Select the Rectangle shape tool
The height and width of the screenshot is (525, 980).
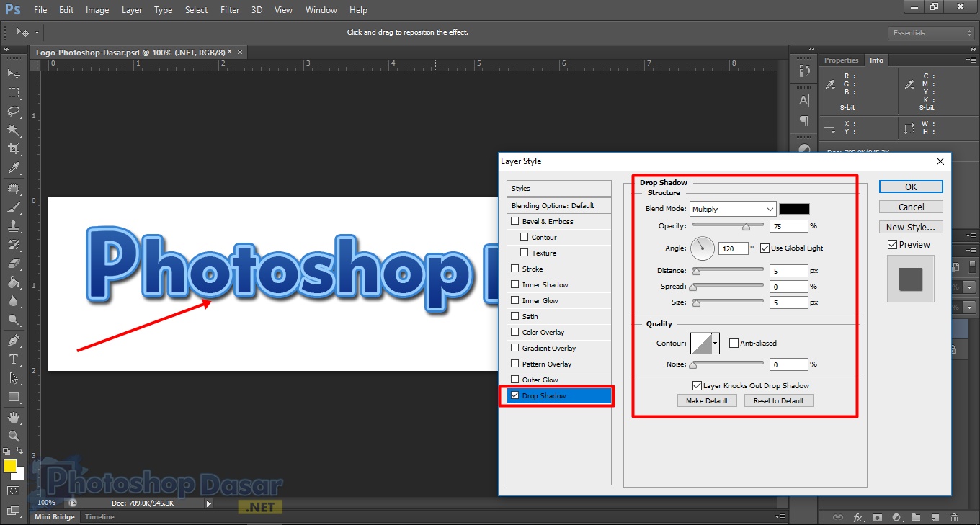(14, 397)
